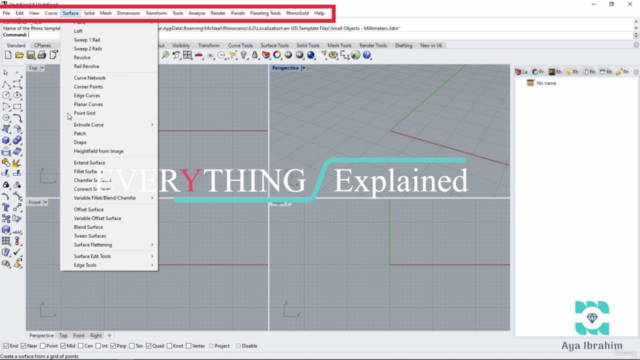This screenshot has height=360, width=640.
Task: Open the Top viewport title dropdown arrow
Action: point(42,68)
